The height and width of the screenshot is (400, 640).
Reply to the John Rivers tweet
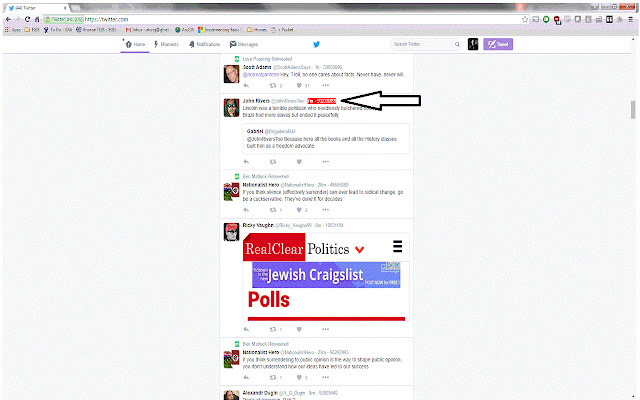[x=246, y=162]
